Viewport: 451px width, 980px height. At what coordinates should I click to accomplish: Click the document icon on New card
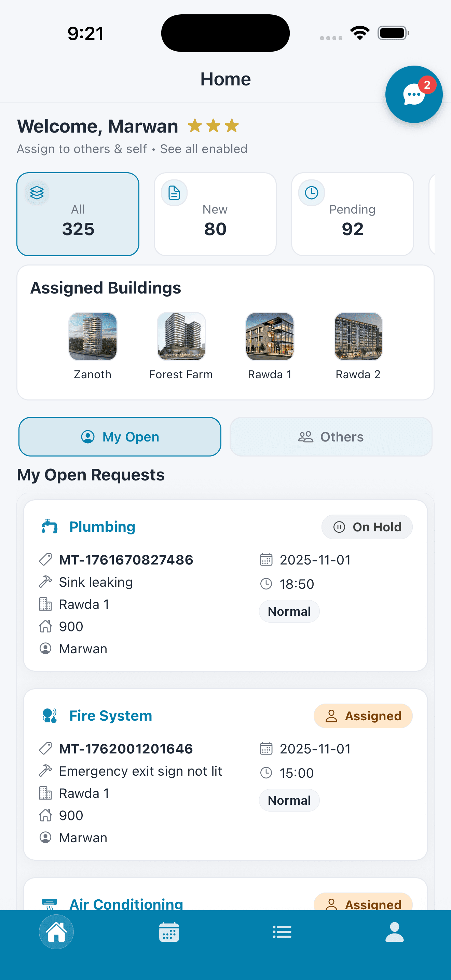174,193
